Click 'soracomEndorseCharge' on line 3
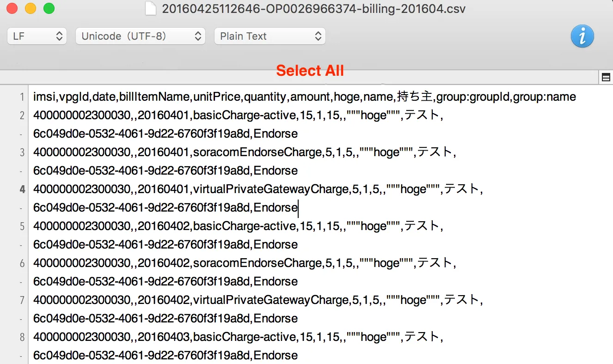The height and width of the screenshot is (364, 613). [x=257, y=152]
